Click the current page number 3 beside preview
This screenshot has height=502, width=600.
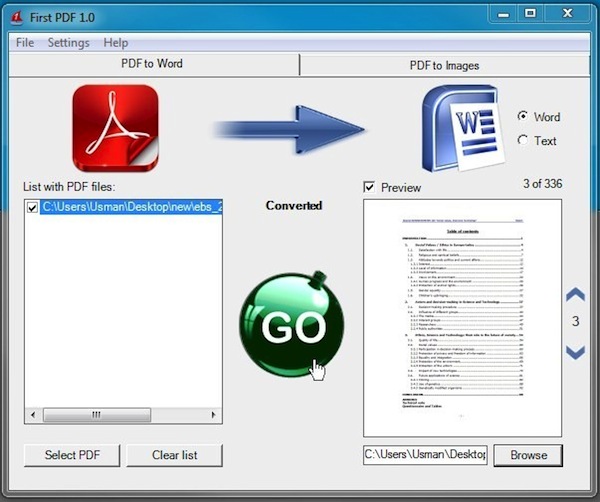coord(576,321)
